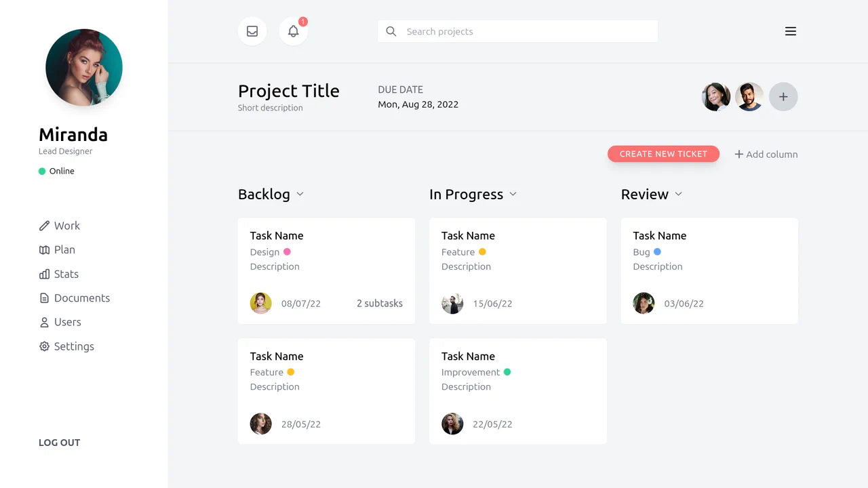
Task: Expand the Review column chevron
Action: pos(678,195)
